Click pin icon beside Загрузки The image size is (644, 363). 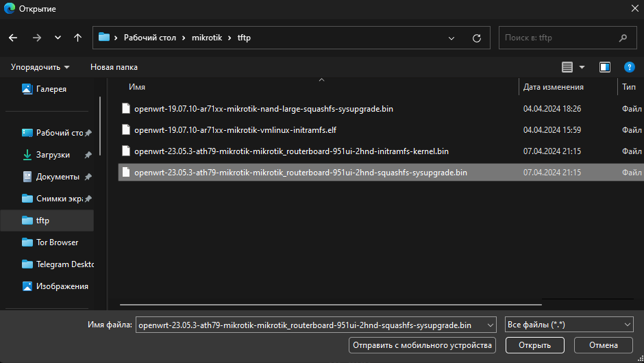pyautogui.click(x=88, y=155)
